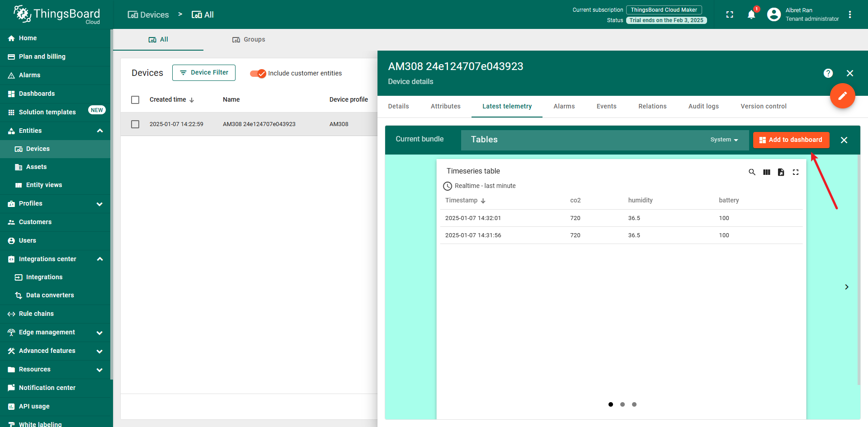Viewport: 868px width, 427px height.
Task: Open Alarms in sidebar
Action: pyautogui.click(x=55, y=75)
